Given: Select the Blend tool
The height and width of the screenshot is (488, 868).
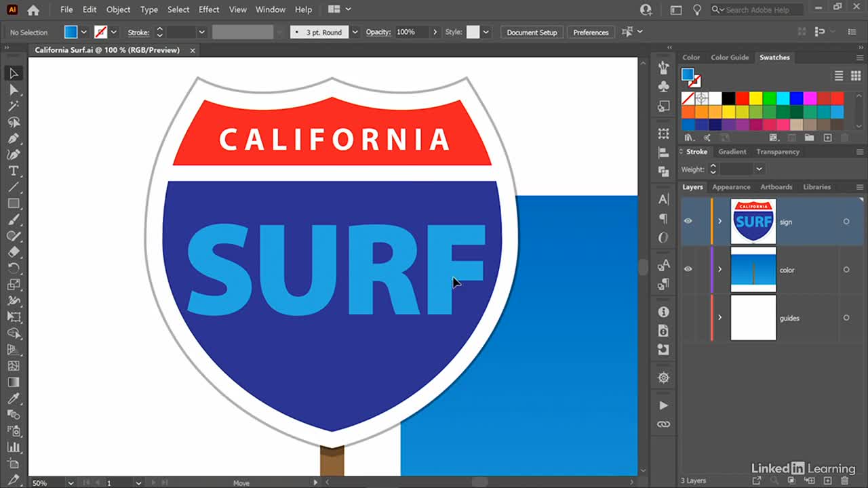Looking at the screenshot, I should click(14, 415).
